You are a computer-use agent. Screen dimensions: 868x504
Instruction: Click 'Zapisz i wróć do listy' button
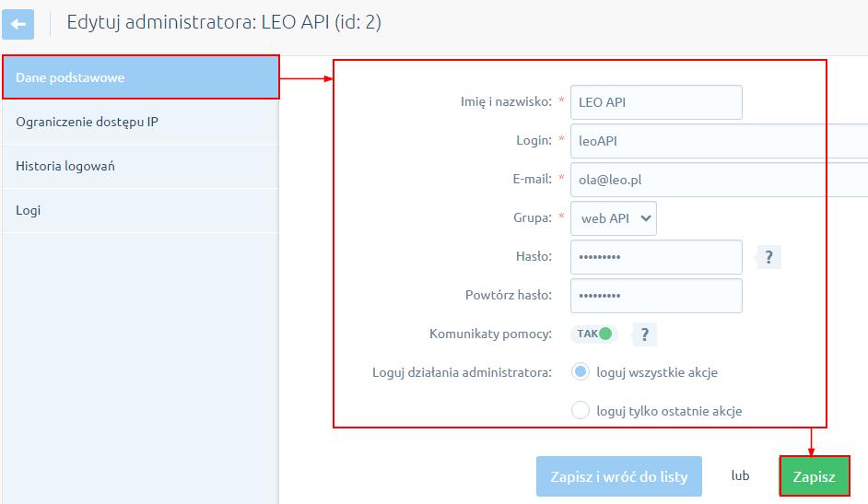click(619, 476)
